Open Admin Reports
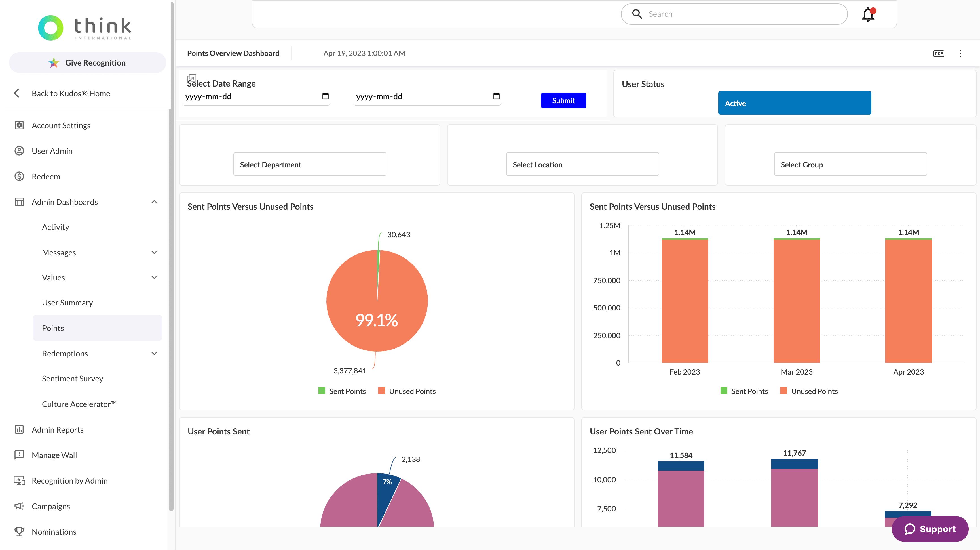The height and width of the screenshot is (550, 980). coord(58,429)
